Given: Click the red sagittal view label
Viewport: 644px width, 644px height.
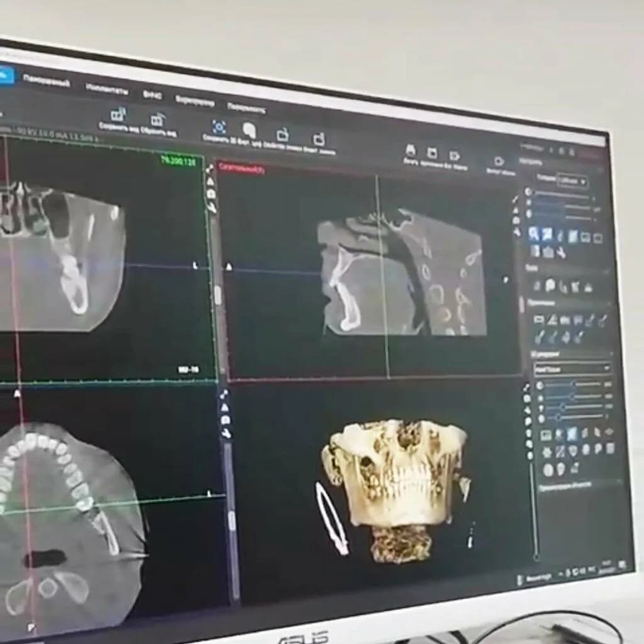Looking at the screenshot, I should point(241,168).
